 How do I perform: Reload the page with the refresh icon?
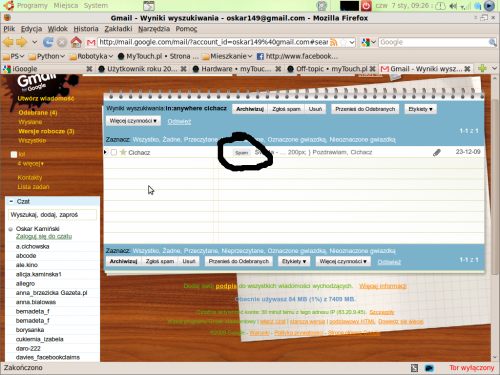point(48,42)
